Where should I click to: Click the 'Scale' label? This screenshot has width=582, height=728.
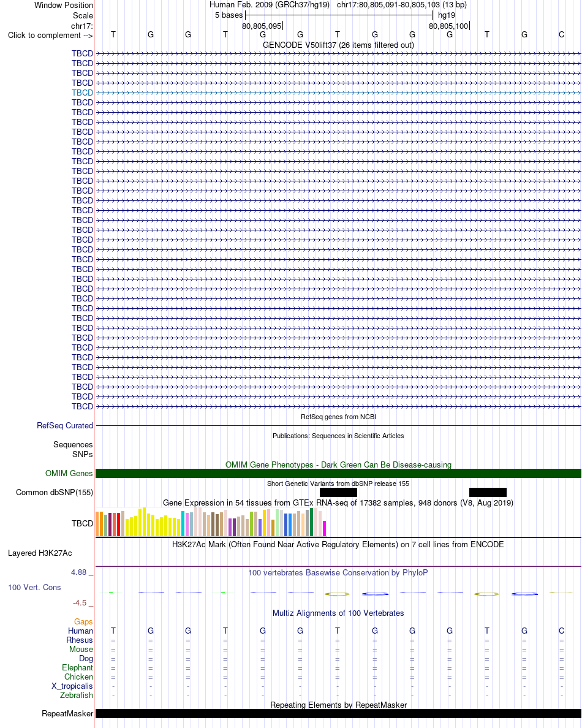[83, 16]
